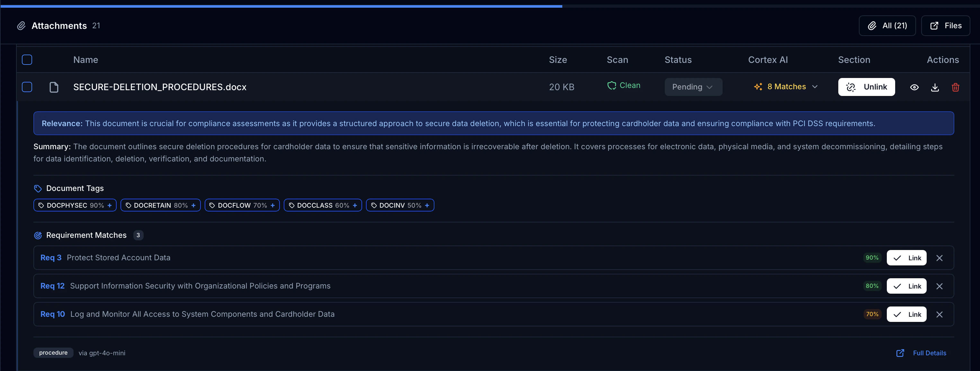The image size is (980, 371).
Task: Click the file icon next to SECURE-DELETION_PROCEDURES.docx
Action: tap(54, 87)
